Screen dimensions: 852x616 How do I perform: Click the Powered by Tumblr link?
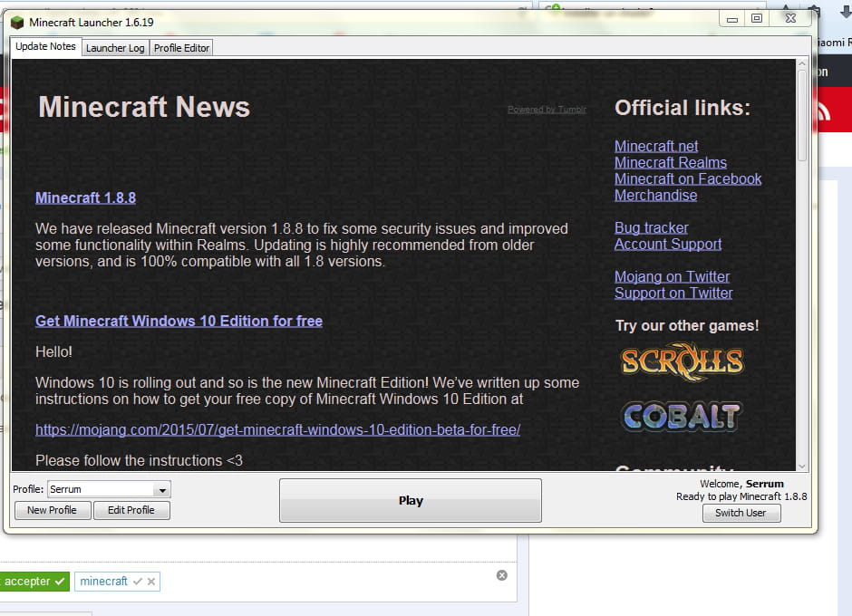tap(547, 110)
